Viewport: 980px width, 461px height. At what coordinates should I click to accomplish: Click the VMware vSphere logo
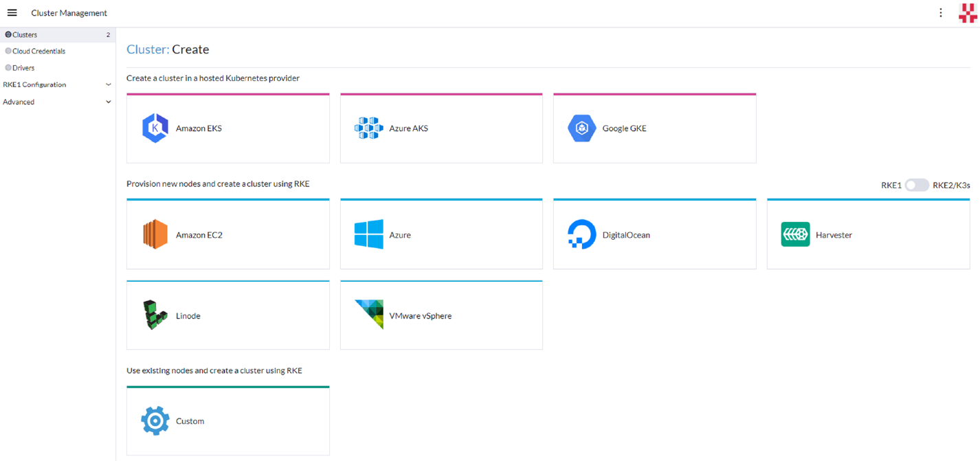pyautogui.click(x=368, y=315)
